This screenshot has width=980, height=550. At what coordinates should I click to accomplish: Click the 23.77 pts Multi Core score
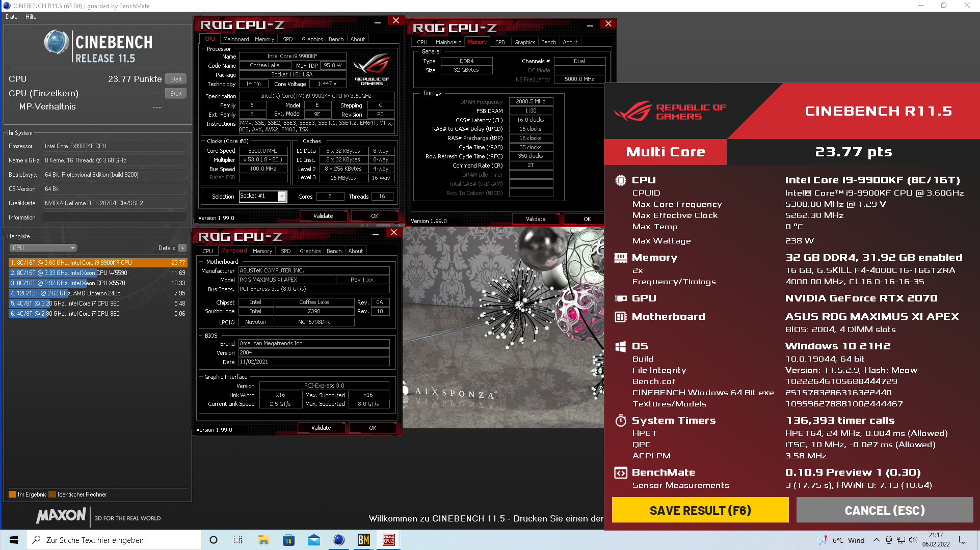click(854, 152)
